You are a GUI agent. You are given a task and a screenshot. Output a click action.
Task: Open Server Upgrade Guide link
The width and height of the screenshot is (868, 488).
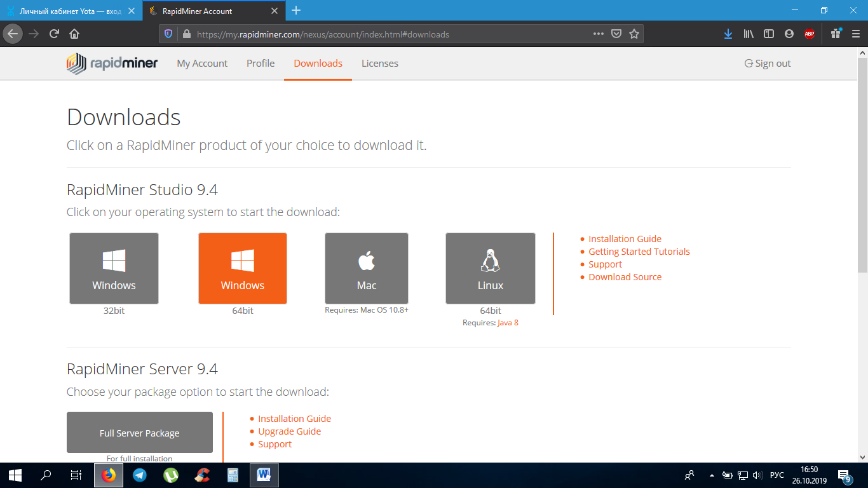coord(289,431)
